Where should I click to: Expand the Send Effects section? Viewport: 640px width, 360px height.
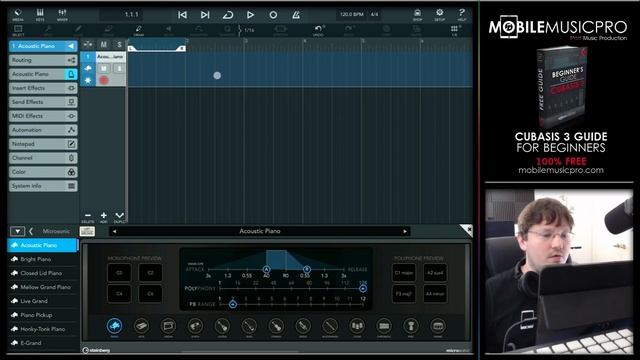click(43, 102)
